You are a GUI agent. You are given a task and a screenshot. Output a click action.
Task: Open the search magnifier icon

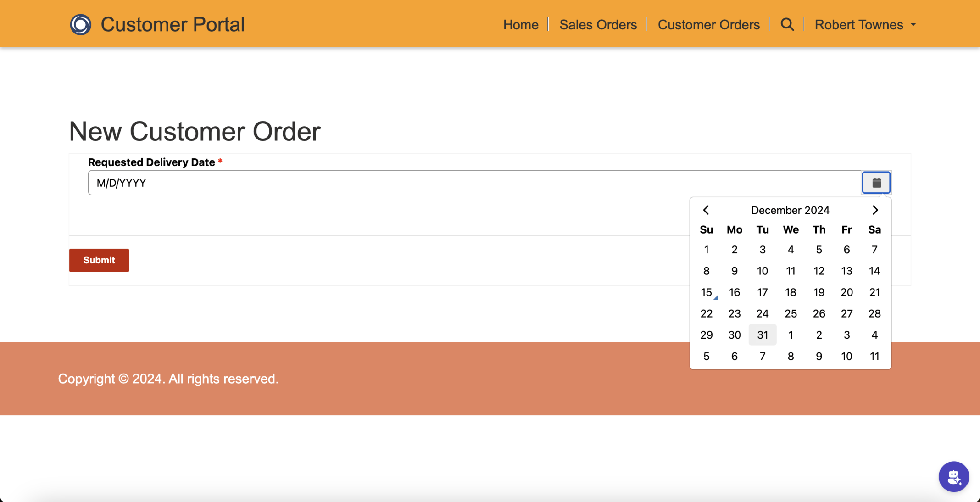787,24
